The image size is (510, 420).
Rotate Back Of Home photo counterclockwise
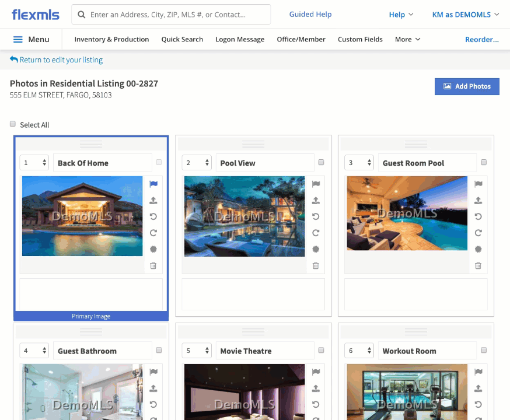pyautogui.click(x=153, y=216)
